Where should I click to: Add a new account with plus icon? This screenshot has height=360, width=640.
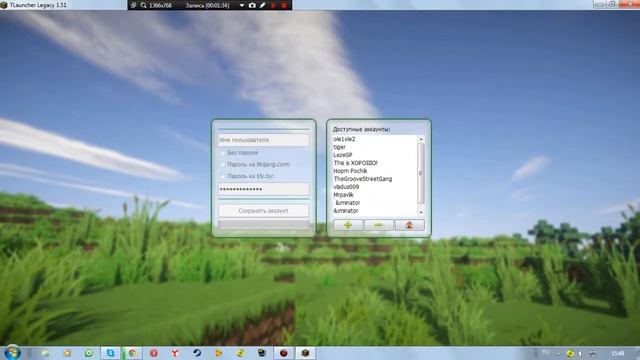click(348, 225)
